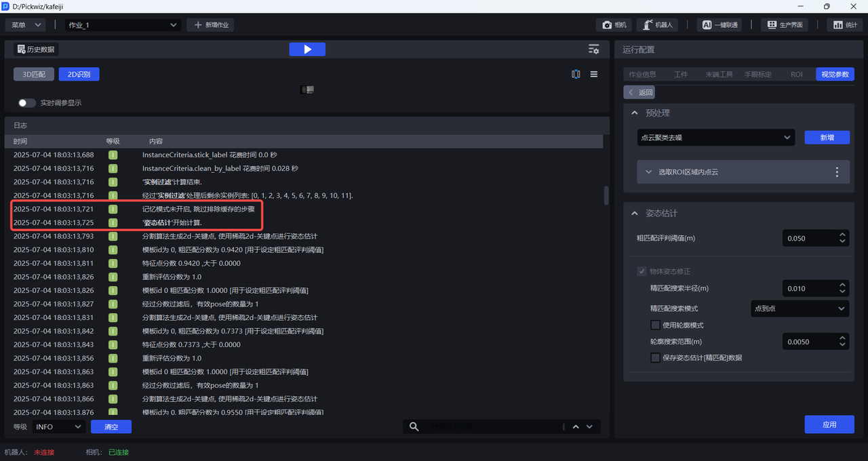Switch to the 2D识别 tab

79,75
